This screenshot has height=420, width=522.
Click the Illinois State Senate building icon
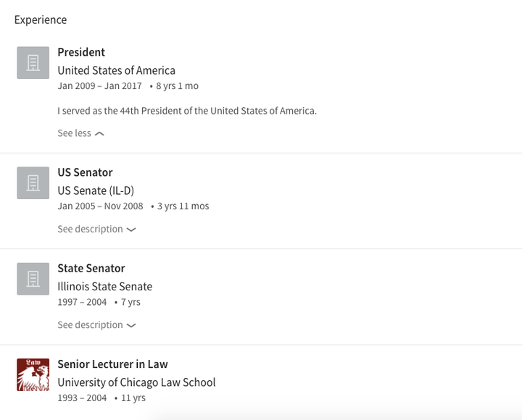33,279
